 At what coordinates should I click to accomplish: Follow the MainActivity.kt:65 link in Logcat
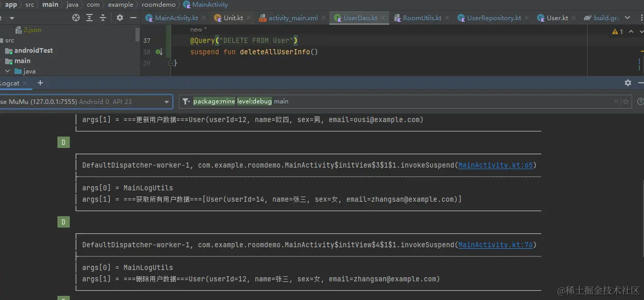[x=495, y=166]
